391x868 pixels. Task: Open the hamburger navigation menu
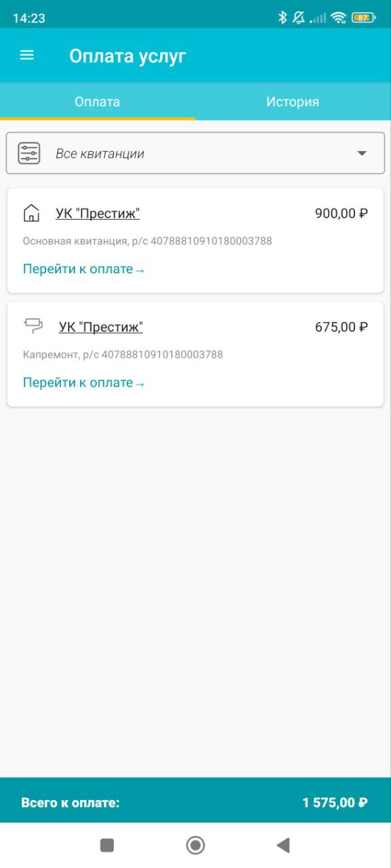pyautogui.click(x=27, y=56)
